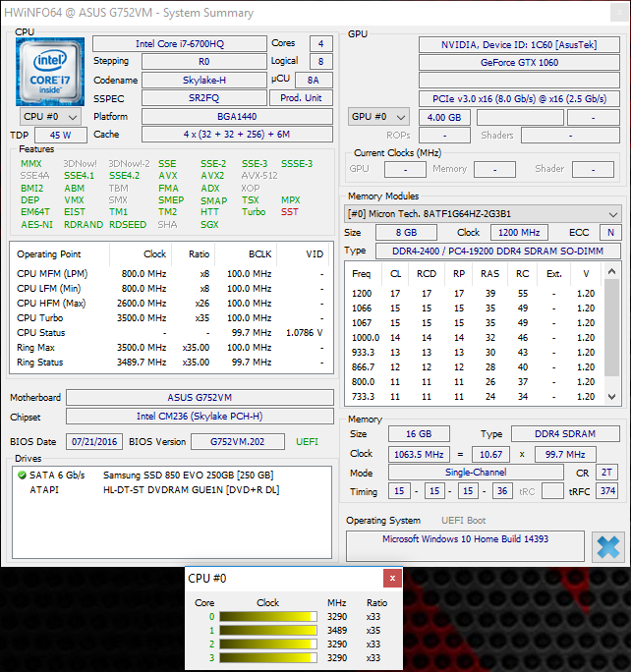Click the memory clock 1063.5 MHz field
This screenshot has width=631, height=672.
[x=419, y=454]
